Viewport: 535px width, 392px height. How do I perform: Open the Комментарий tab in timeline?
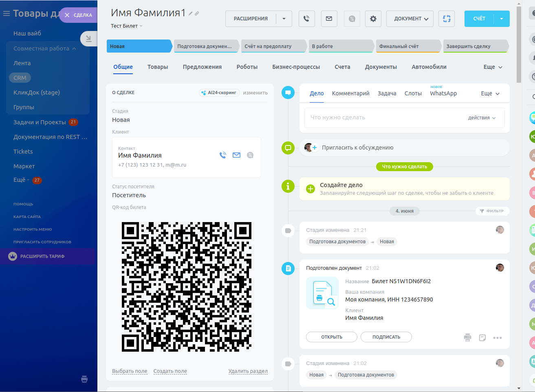click(350, 93)
